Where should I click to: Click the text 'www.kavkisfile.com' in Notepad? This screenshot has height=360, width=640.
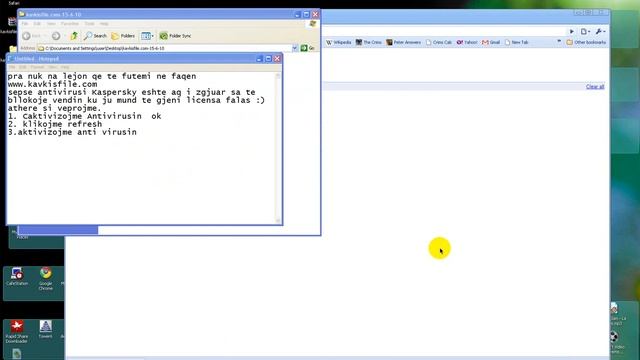coord(52,84)
